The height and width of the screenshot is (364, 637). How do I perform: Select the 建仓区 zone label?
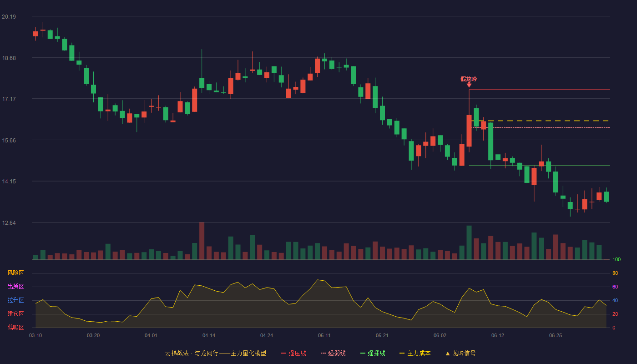[x=15, y=314]
